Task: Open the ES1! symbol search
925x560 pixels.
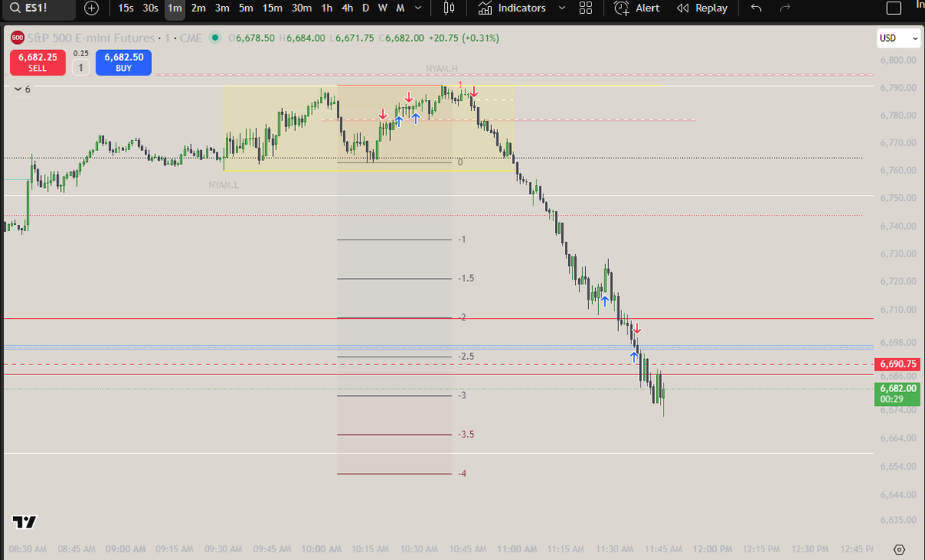Action: tap(39, 8)
